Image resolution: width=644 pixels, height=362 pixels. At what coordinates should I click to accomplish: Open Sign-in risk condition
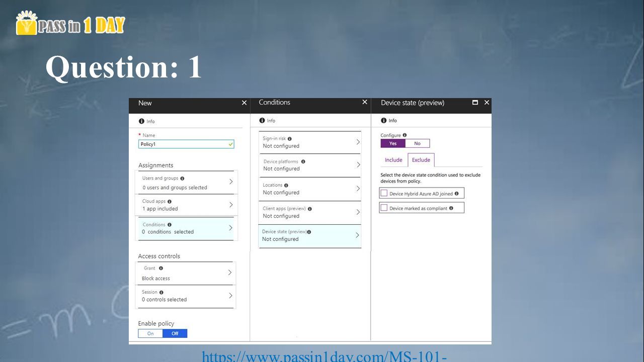coord(310,142)
